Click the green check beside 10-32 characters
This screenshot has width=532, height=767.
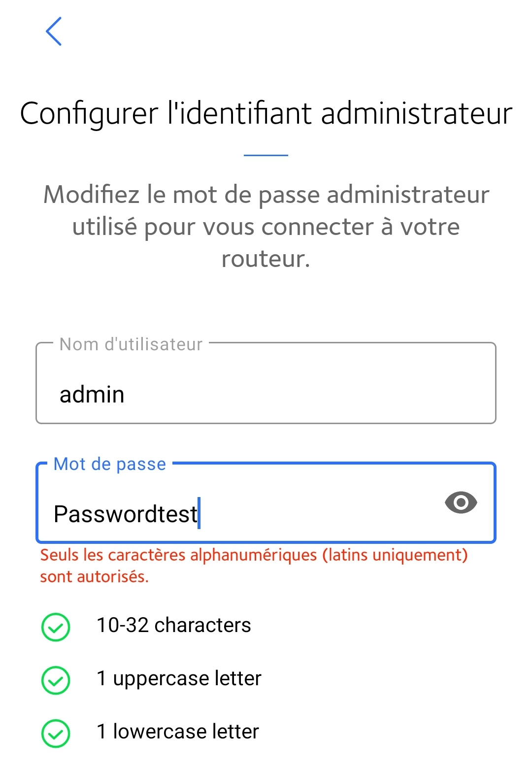pos(56,627)
